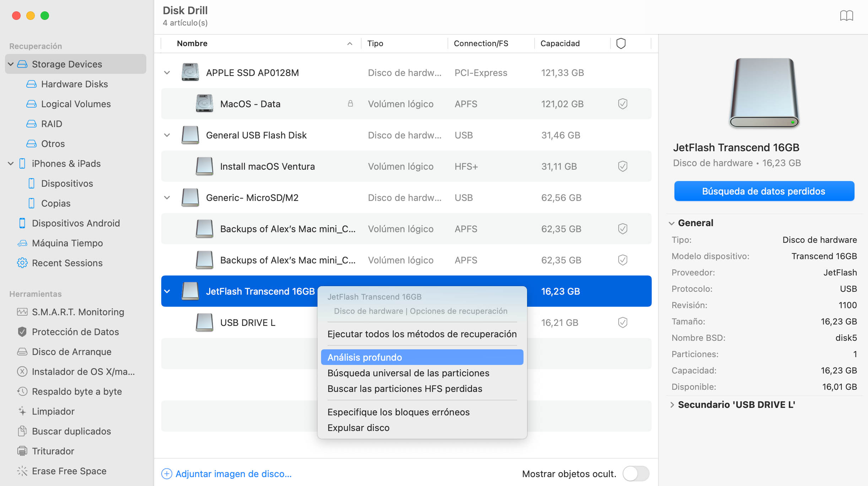Open Limpiador tool
The width and height of the screenshot is (868, 486).
coord(53,411)
